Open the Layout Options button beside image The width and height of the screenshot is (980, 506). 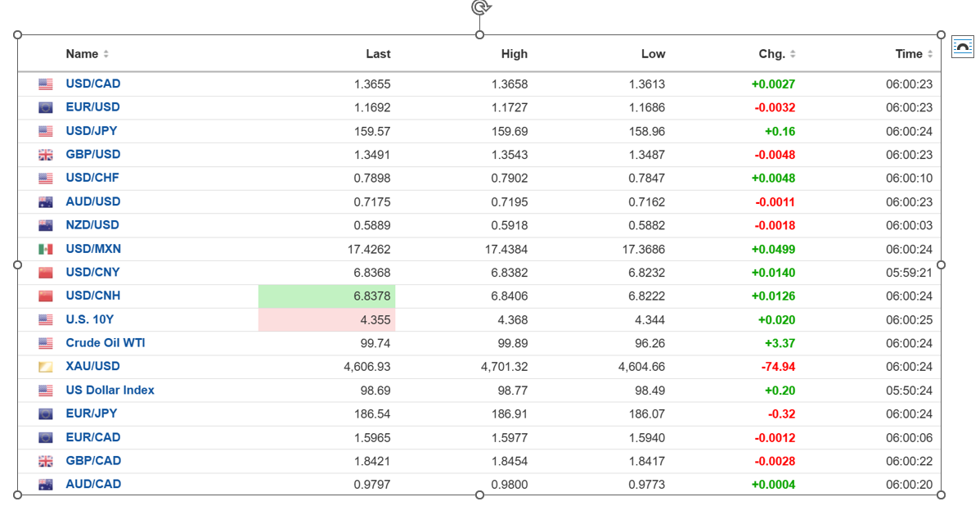(x=963, y=47)
